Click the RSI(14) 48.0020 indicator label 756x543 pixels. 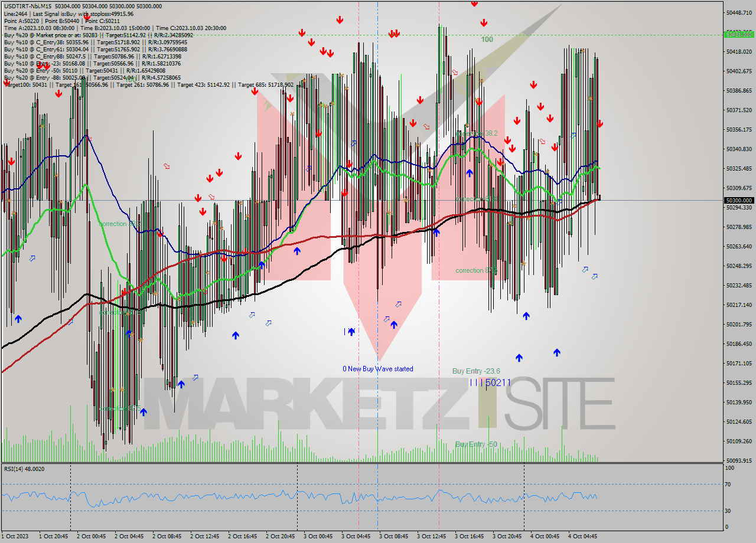tap(25, 469)
